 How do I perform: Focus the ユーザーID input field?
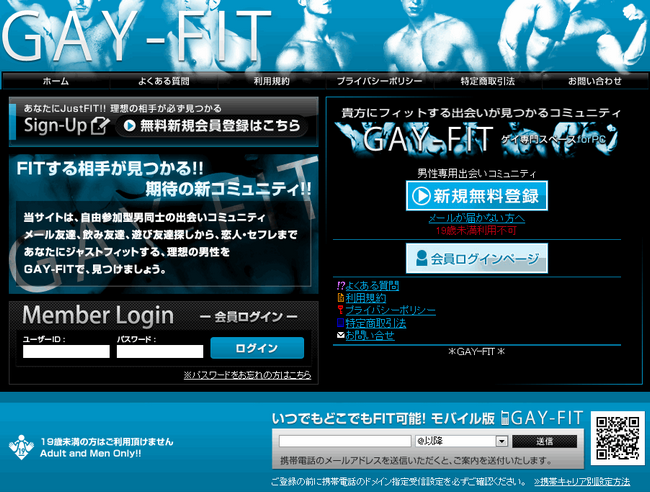point(66,351)
